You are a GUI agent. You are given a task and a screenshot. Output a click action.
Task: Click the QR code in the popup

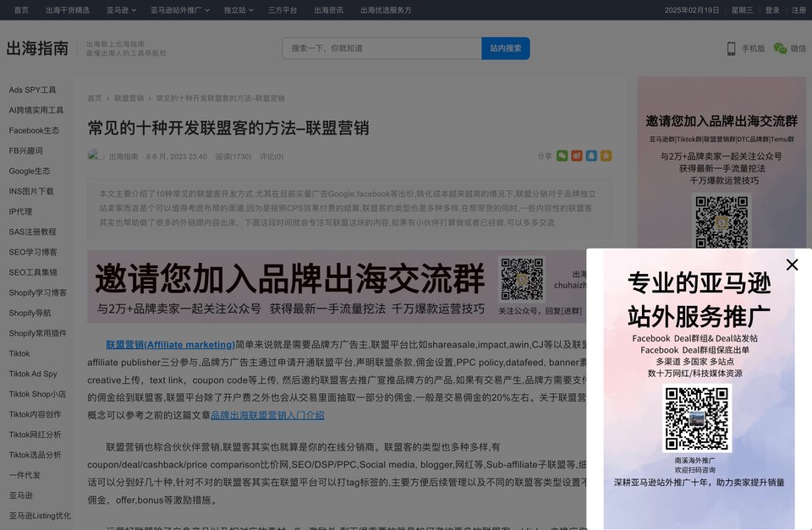point(696,418)
